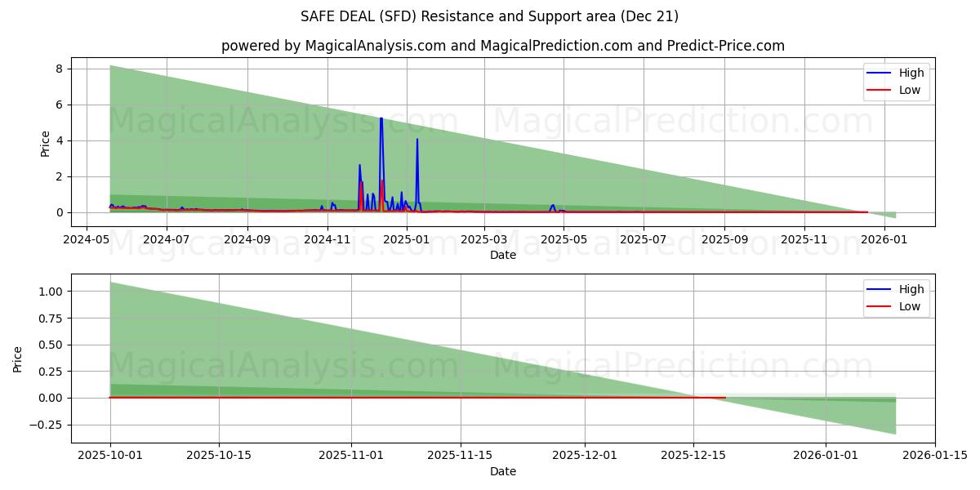This screenshot has height=490, width=980.
Task: Select the tallest blue price spike near 2025-01
Action: 380,122
